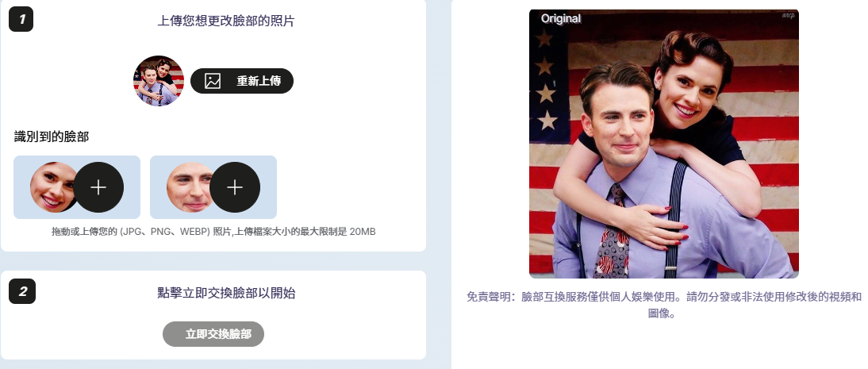The image size is (868, 369).
Task: Click the round uploaded photo thumbnail
Action: (159, 81)
